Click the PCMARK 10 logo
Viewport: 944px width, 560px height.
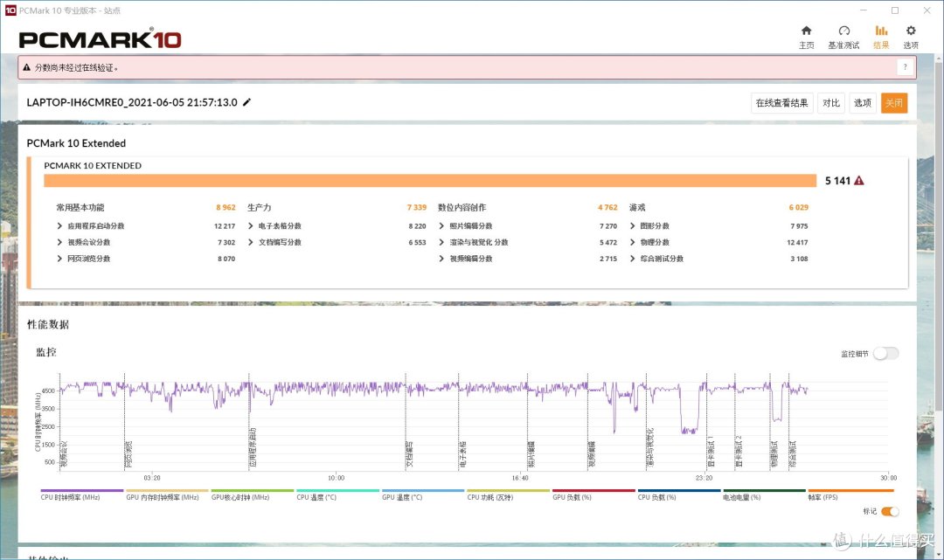click(100, 39)
